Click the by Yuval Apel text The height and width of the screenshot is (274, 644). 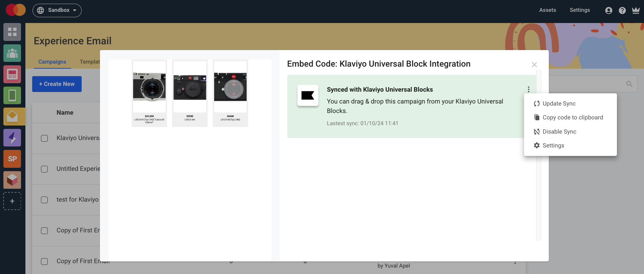coord(394,266)
